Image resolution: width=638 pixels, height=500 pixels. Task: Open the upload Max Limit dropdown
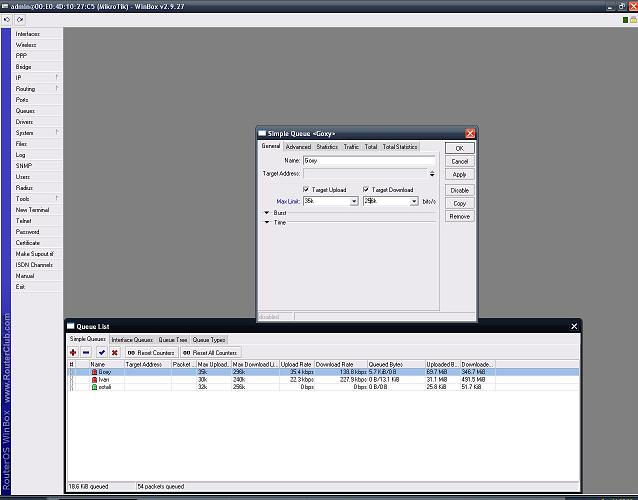(x=354, y=201)
